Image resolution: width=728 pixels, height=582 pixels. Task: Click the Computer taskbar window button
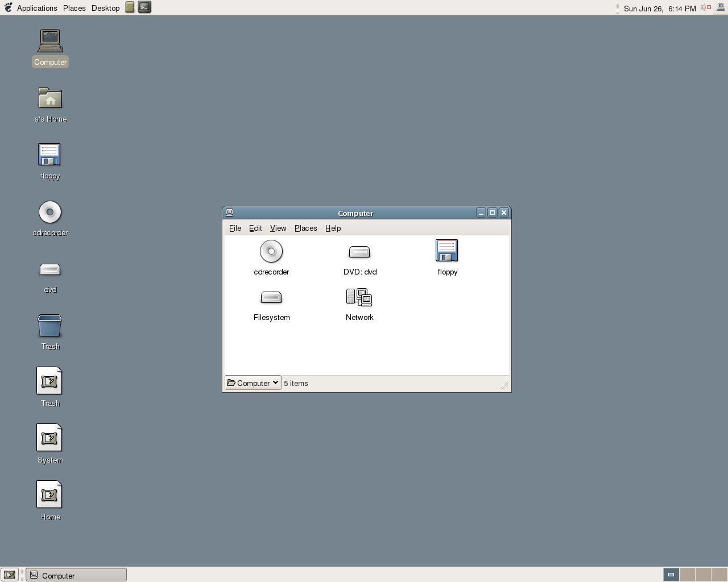tap(76, 575)
